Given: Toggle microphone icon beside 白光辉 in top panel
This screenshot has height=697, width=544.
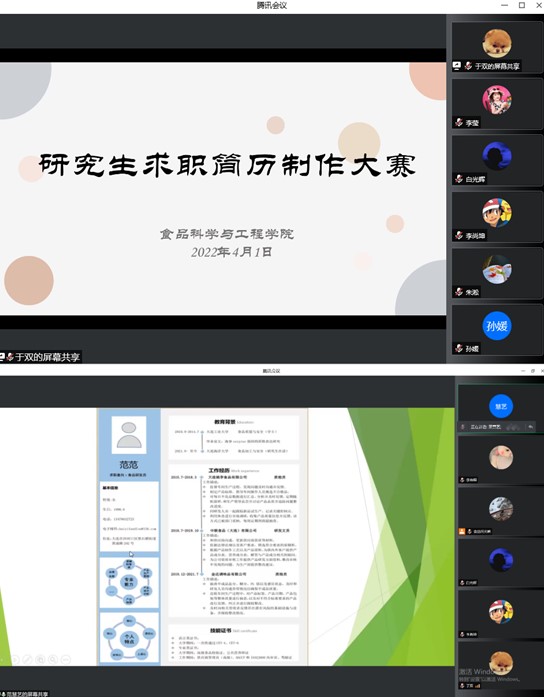Looking at the screenshot, I should click(x=459, y=179).
